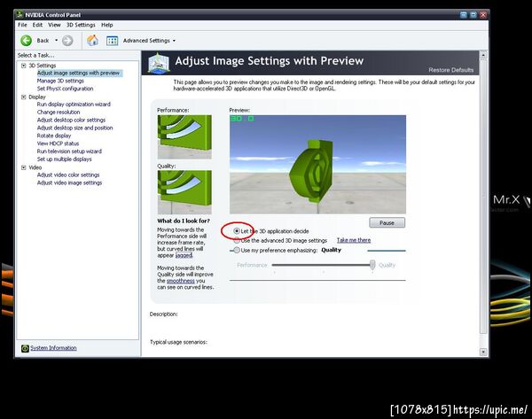Click the Performance preview thumbnail
Viewport: 532px width, 419px height.
coord(184,137)
